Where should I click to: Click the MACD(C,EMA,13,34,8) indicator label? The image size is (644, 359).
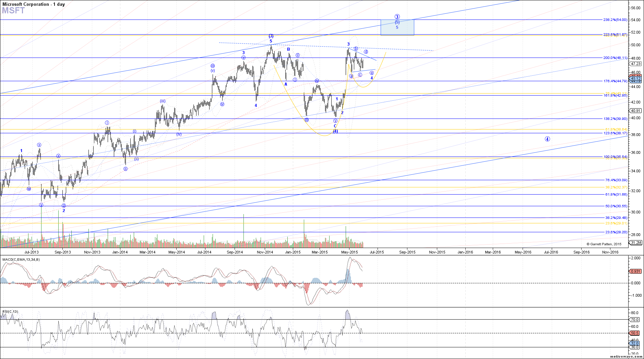[x=21, y=260]
